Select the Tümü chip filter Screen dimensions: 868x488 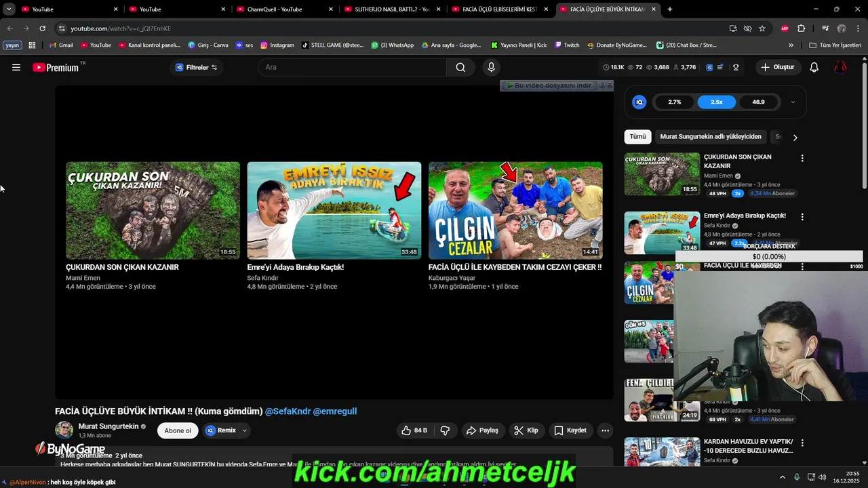pos(637,136)
